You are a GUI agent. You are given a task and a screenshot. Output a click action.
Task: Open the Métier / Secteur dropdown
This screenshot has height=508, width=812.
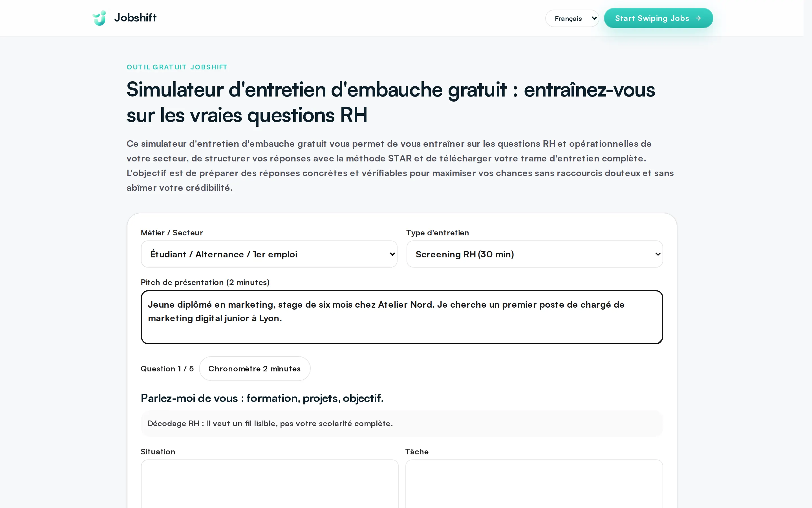point(269,254)
